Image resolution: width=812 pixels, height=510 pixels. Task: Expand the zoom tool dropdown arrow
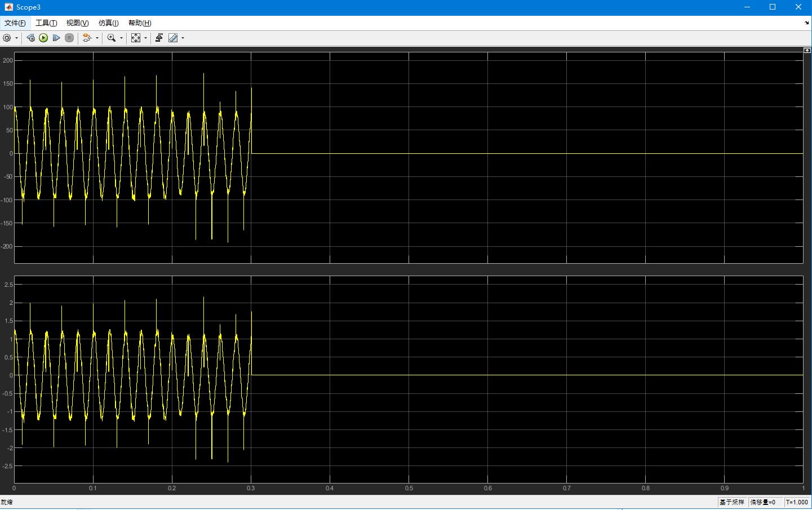tap(121, 38)
